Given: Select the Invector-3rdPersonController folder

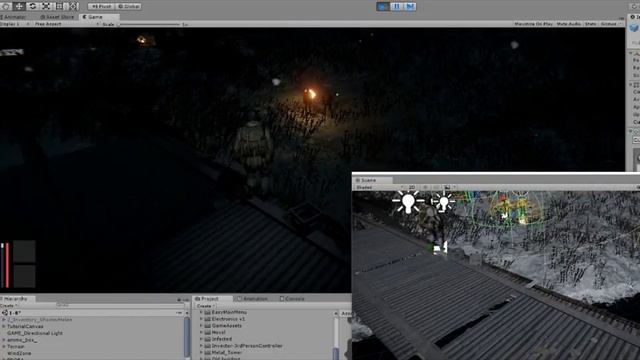Looking at the screenshot, I should point(247,346).
